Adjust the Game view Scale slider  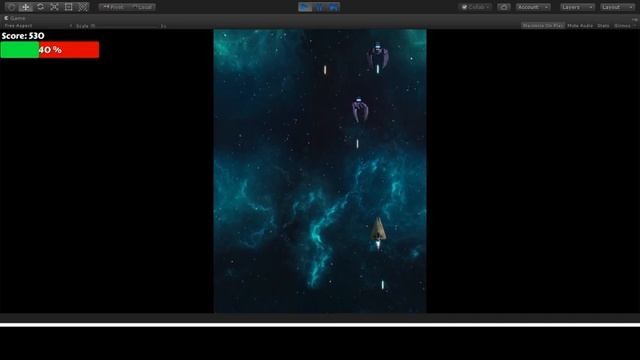(x=127, y=26)
